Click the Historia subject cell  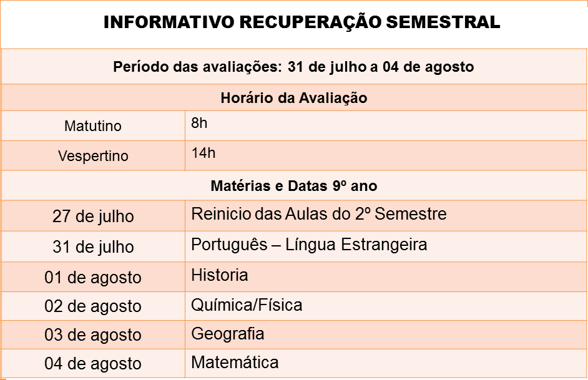386,277
